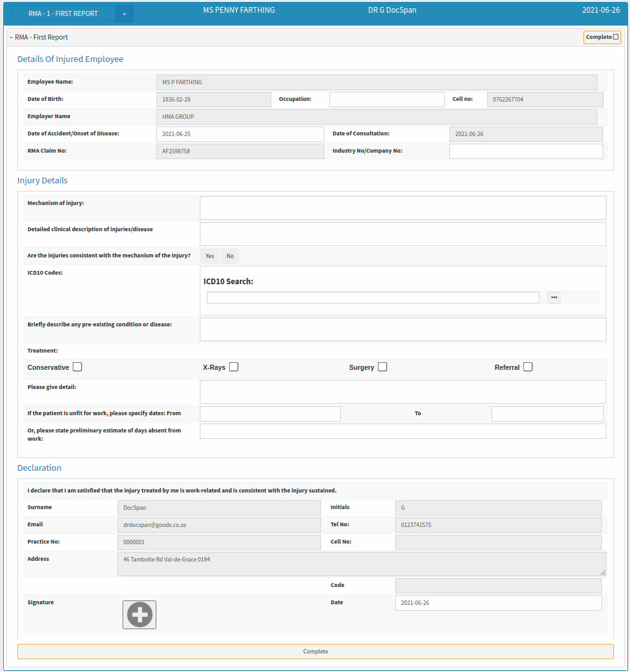Screen dimensions: 630x672
Task: Open ICD10 search ellipsis button
Action: 553,298
